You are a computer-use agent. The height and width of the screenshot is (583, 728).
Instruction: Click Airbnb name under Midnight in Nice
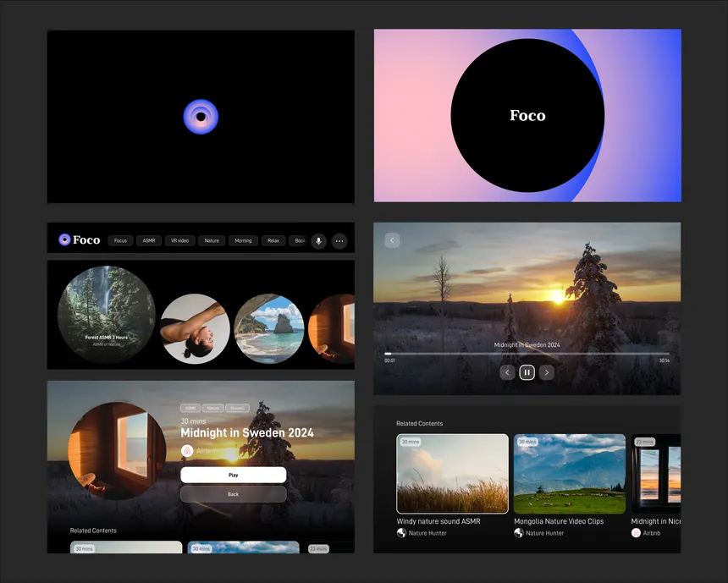[x=652, y=533]
